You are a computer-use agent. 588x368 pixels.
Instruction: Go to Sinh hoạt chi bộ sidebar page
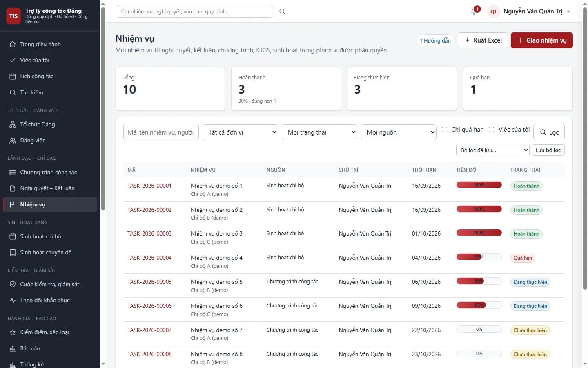click(x=50, y=236)
